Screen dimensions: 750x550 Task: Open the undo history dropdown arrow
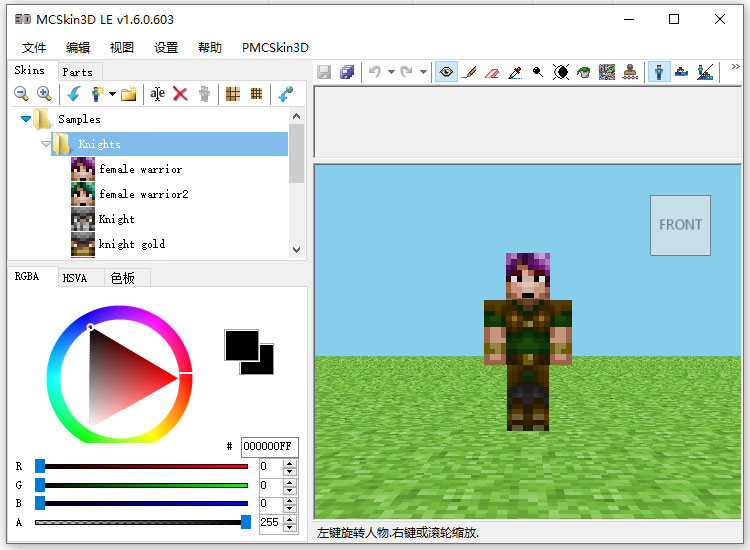click(391, 72)
